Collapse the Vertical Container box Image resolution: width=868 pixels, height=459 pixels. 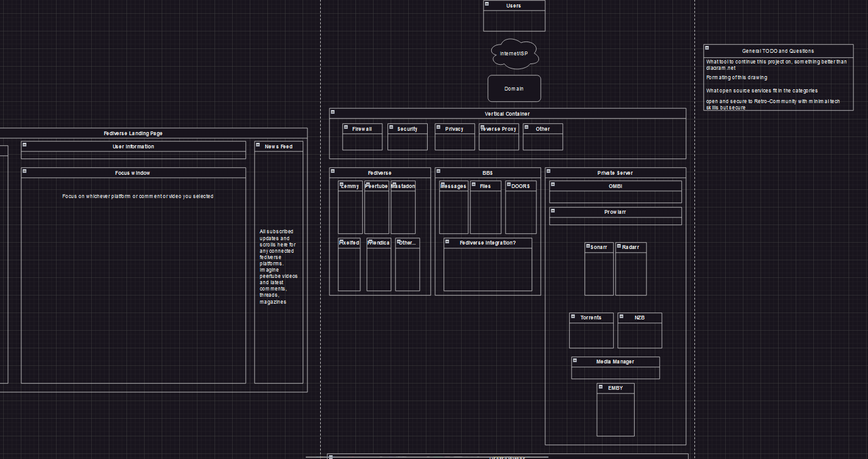click(333, 112)
